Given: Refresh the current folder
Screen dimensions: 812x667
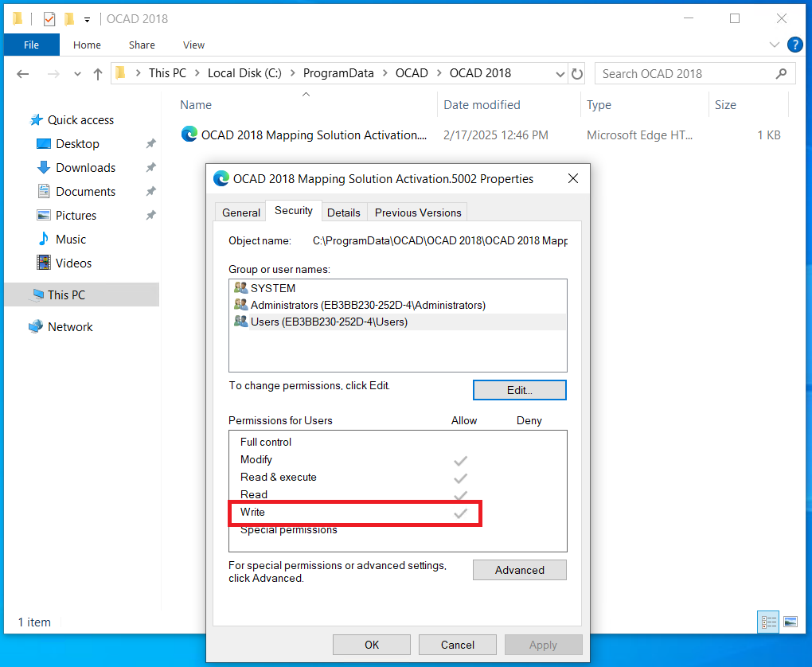Looking at the screenshot, I should click(577, 74).
